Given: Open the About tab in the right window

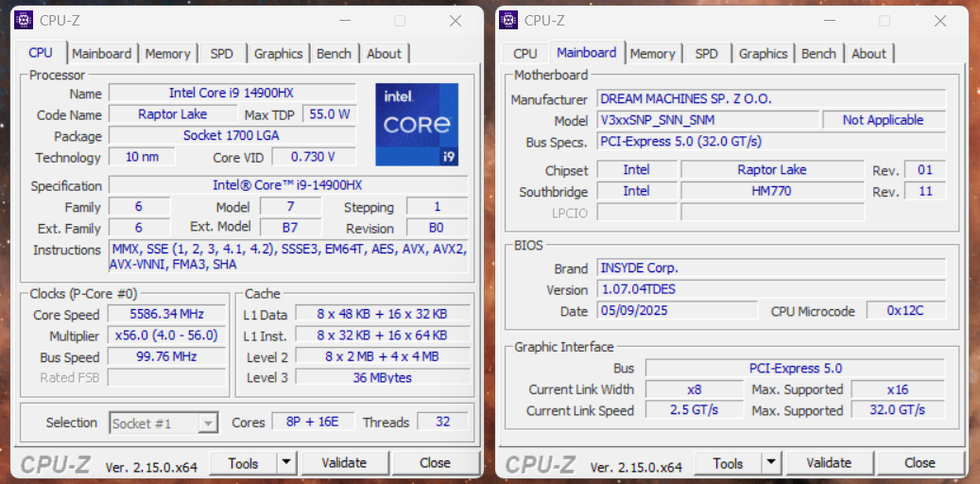Looking at the screenshot, I should coord(868,54).
